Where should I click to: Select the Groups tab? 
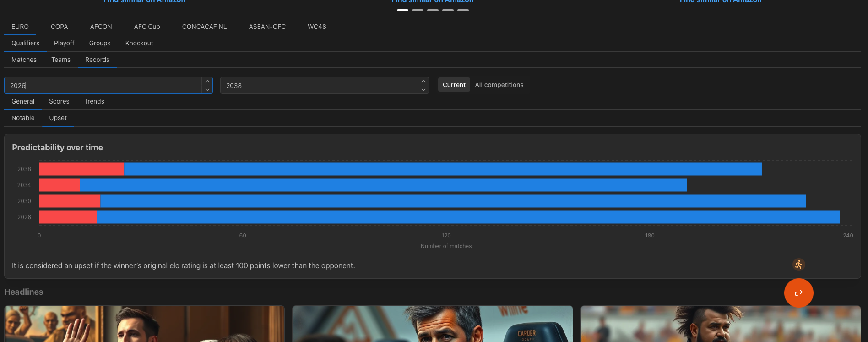(x=100, y=43)
